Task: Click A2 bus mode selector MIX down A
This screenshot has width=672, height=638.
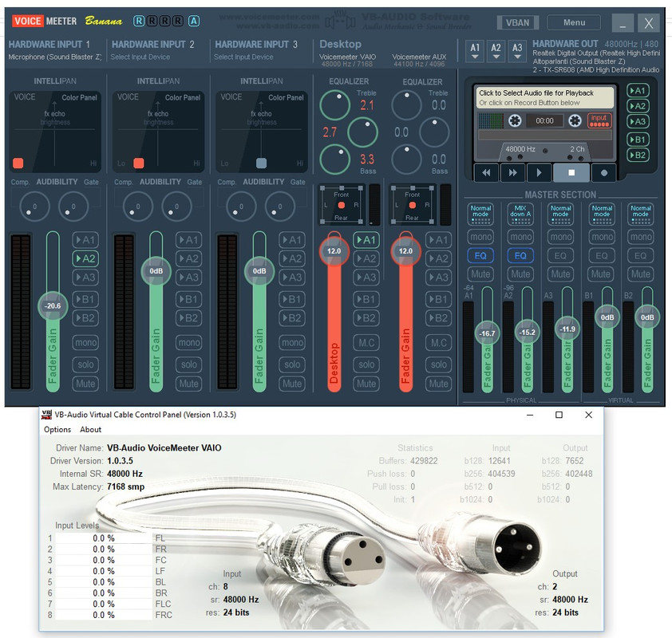Action: (x=520, y=214)
